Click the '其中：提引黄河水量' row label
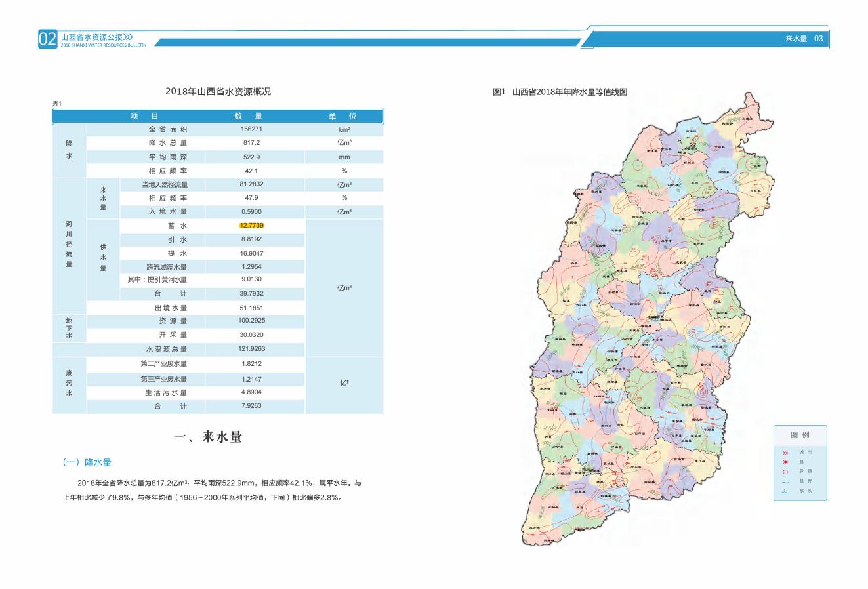Image resolution: width=868 pixels, height=589 pixels. point(157,280)
